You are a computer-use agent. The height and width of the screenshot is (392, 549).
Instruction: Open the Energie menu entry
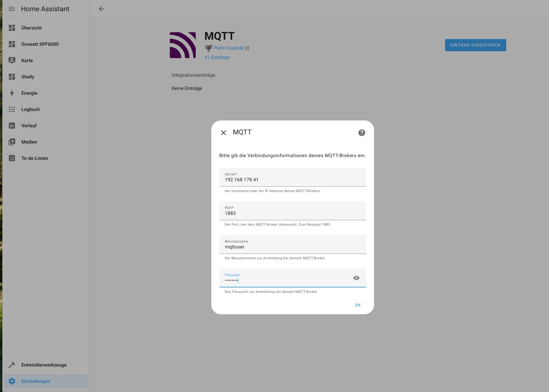[x=46, y=93]
